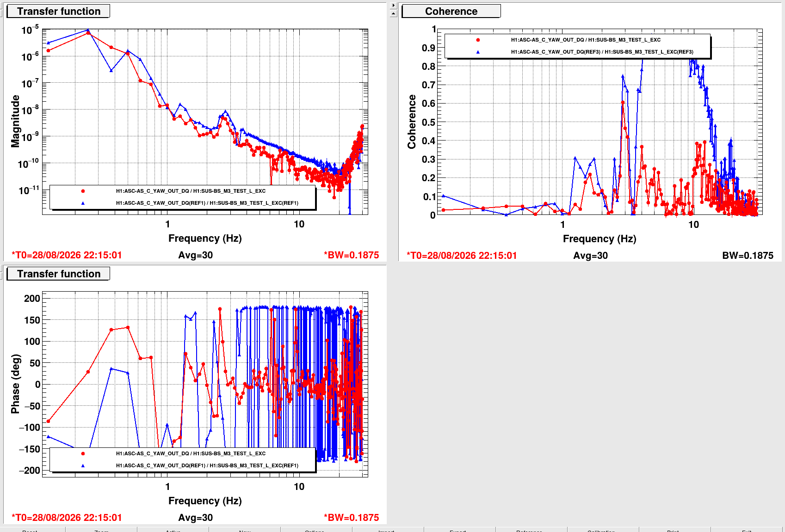785x532 pixels.
Task: Click the Avg=30 text under the Phase plot
Action: (x=196, y=518)
